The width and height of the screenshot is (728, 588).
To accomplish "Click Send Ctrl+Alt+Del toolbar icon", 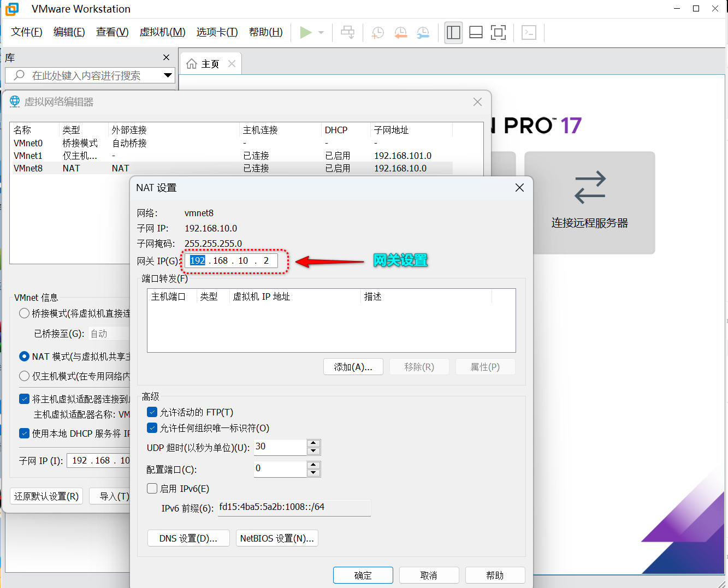I will point(347,33).
